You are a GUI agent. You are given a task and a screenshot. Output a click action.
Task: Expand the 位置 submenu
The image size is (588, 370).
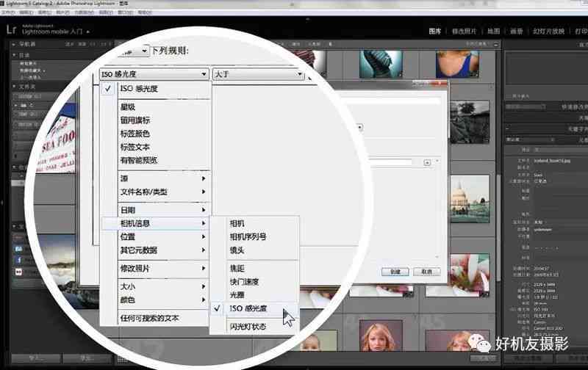tap(164, 236)
